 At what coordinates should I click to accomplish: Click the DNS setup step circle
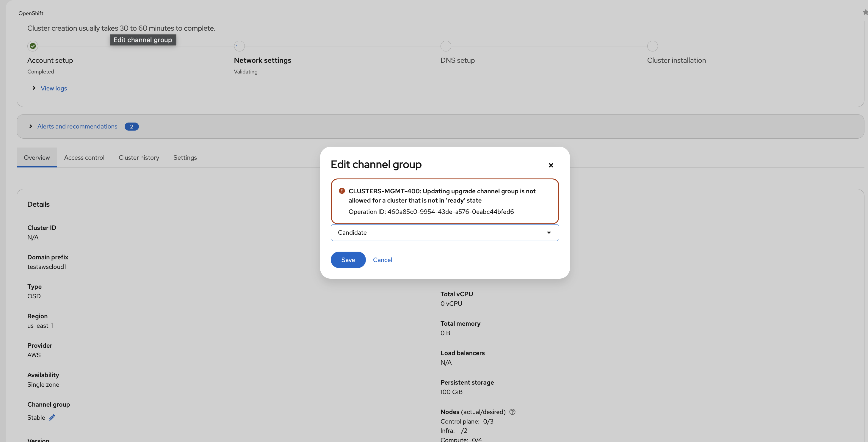pos(446,46)
